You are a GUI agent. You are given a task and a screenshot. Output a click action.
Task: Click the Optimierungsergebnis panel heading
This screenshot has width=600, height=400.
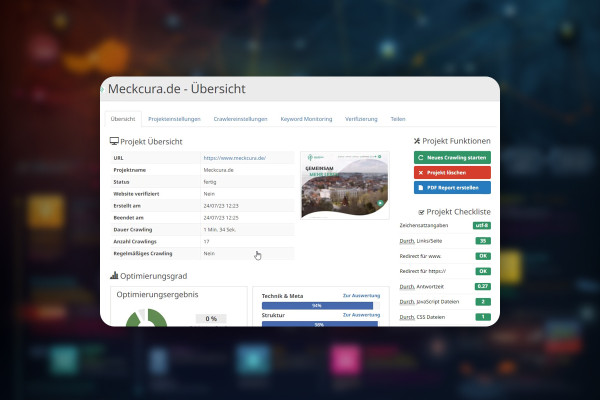pos(157,295)
